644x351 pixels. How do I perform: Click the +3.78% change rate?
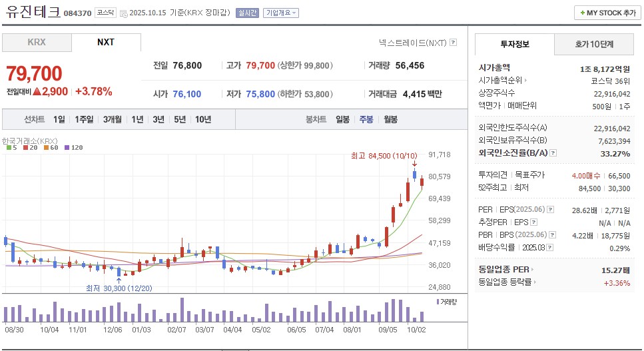(94, 91)
